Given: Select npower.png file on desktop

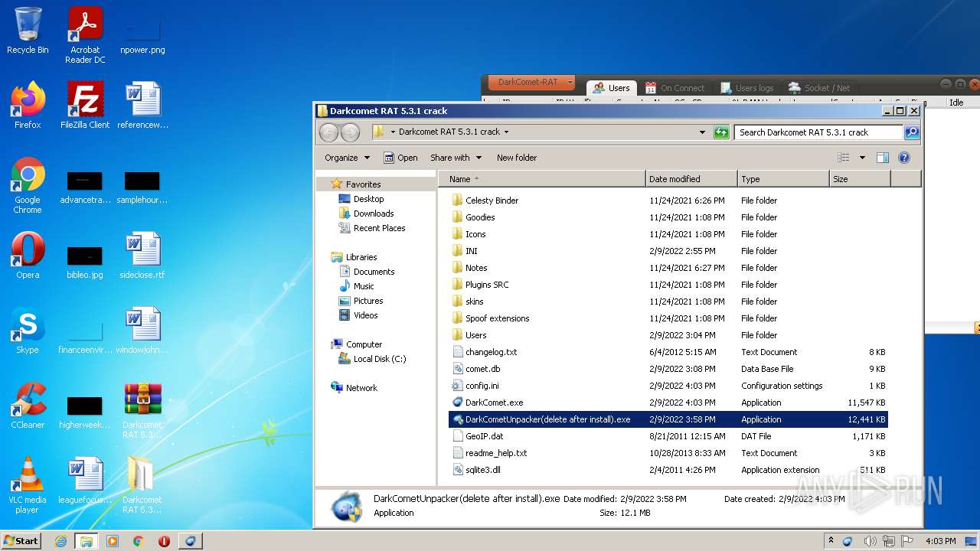Looking at the screenshot, I should pyautogui.click(x=142, y=35).
